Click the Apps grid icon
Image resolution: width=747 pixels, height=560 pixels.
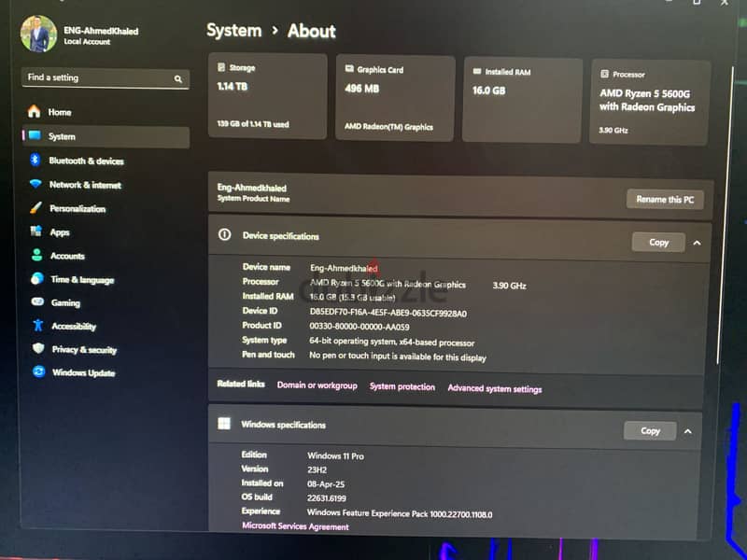point(36,231)
